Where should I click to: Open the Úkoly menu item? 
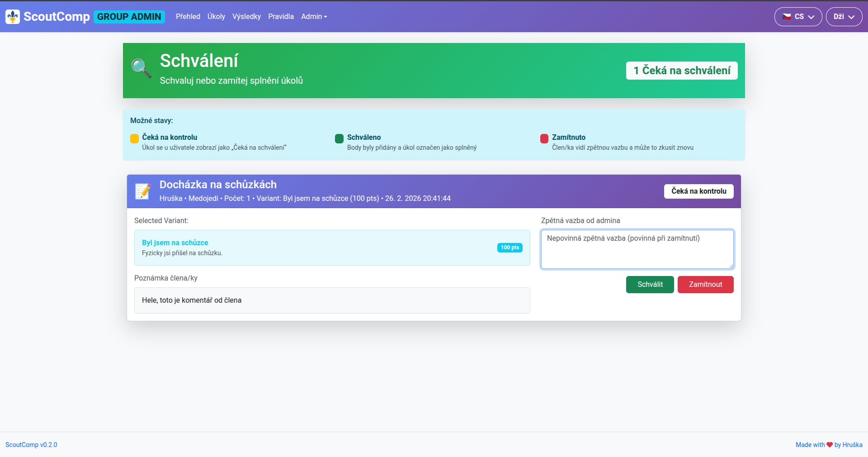(x=216, y=17)
